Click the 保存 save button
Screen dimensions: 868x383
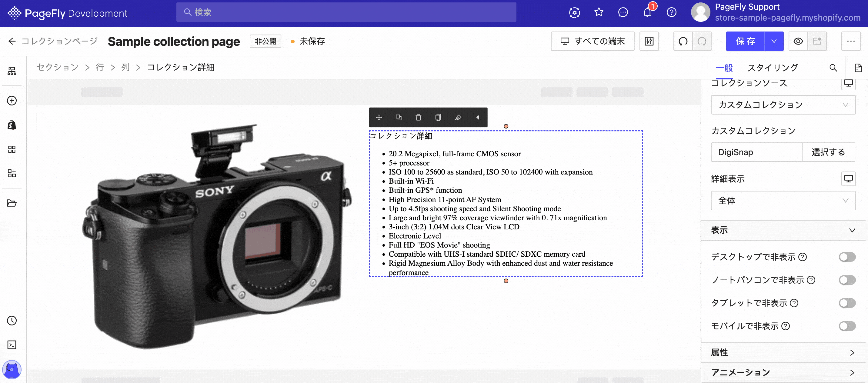click(x=745, y=42)
